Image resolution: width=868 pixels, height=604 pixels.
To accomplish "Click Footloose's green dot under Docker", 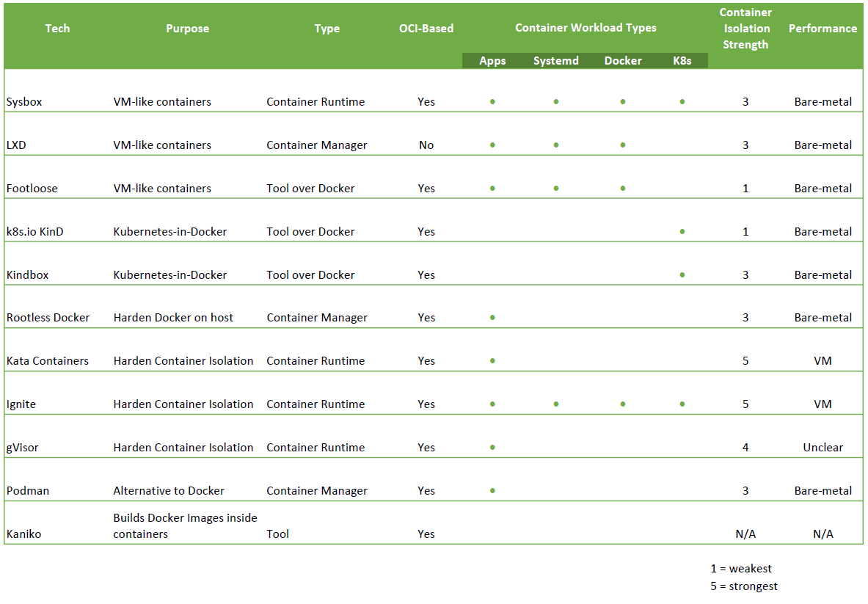I will pyautogui.click(x=623, y=188).
